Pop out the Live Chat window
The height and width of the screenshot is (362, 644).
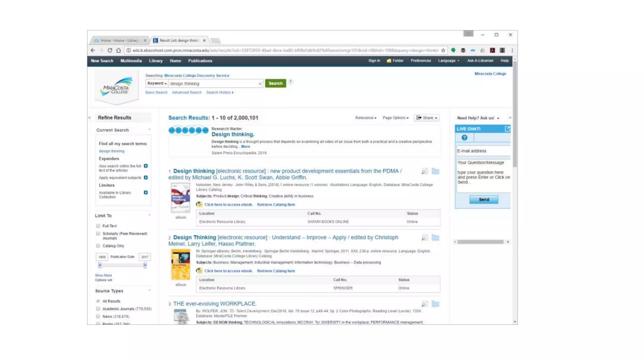pos(507,129)
